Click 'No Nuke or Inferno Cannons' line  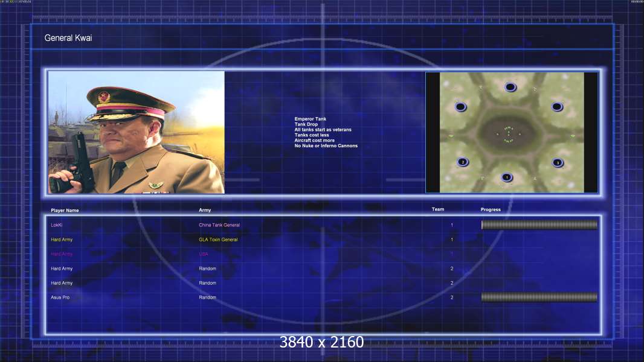[326, 145]
